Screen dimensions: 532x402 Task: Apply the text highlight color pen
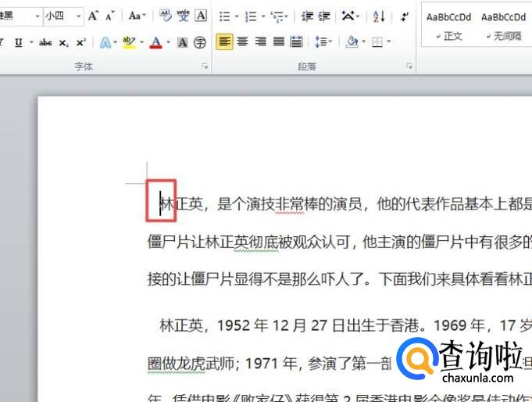[129, 42]
